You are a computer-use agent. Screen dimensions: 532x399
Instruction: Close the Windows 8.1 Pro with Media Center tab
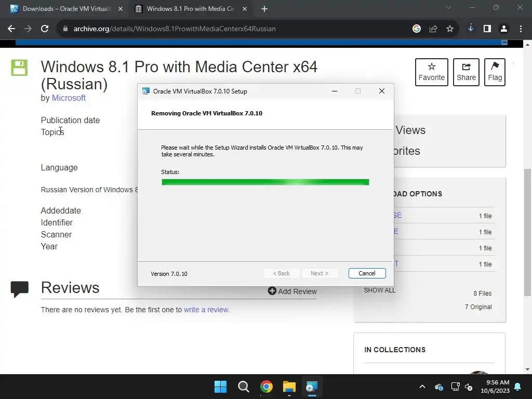pos(245,9)
